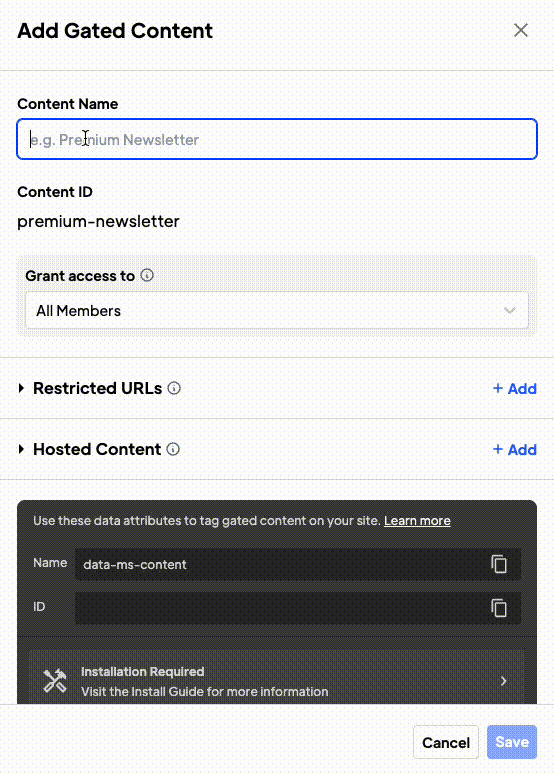Cancel adding gated content

(446, 742)
